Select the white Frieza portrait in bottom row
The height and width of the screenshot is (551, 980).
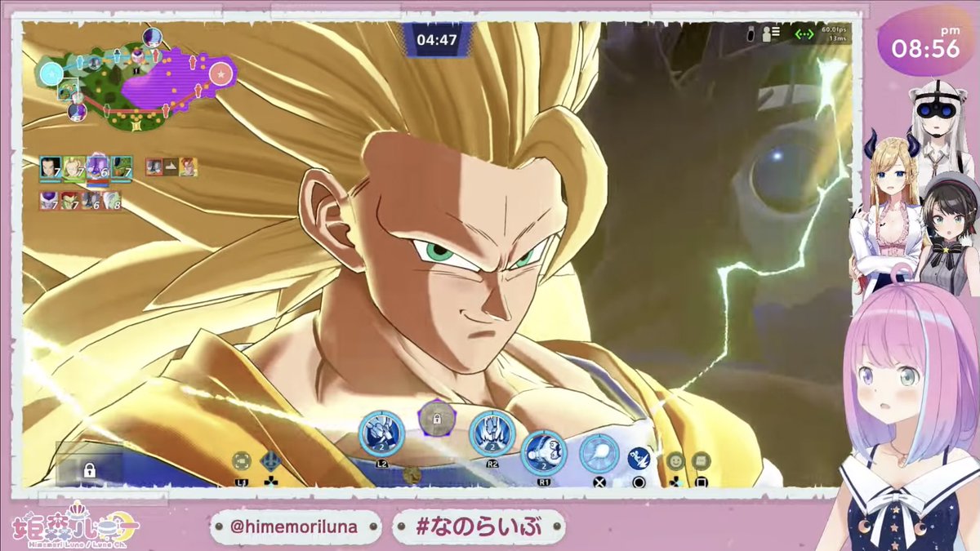[49, 200]
